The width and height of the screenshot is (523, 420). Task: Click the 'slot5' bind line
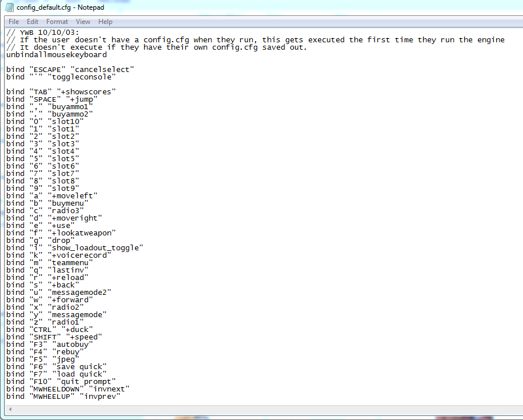point(43,159)
